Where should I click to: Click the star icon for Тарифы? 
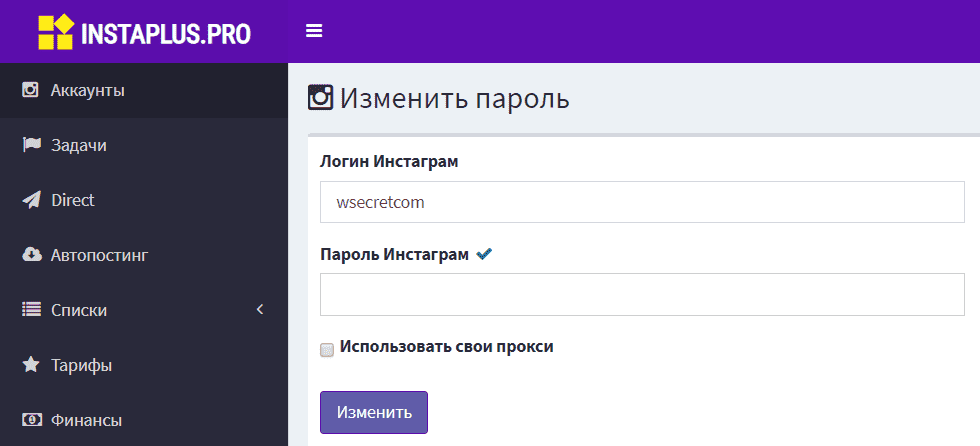tap(31, 364)
